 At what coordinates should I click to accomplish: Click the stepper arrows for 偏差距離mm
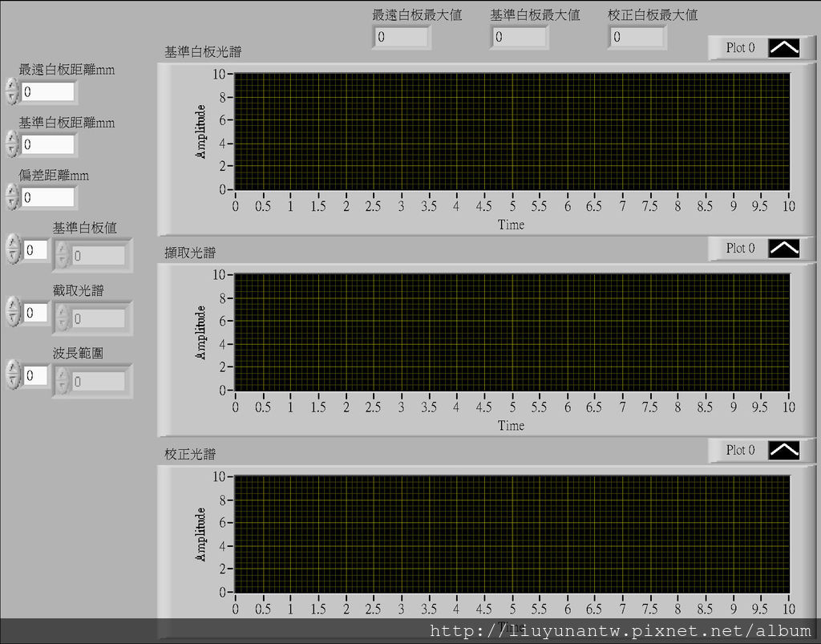coord(11,196)
